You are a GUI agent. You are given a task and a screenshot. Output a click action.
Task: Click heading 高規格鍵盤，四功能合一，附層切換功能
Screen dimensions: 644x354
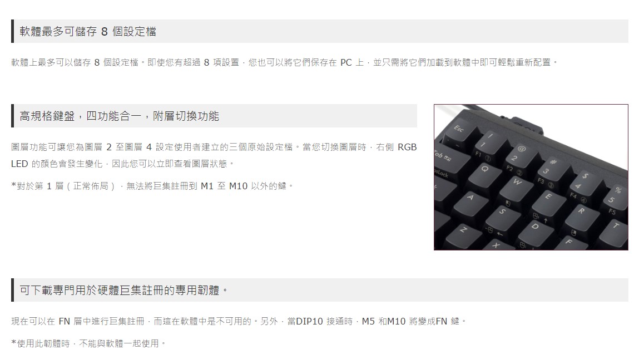coord(119,116)
